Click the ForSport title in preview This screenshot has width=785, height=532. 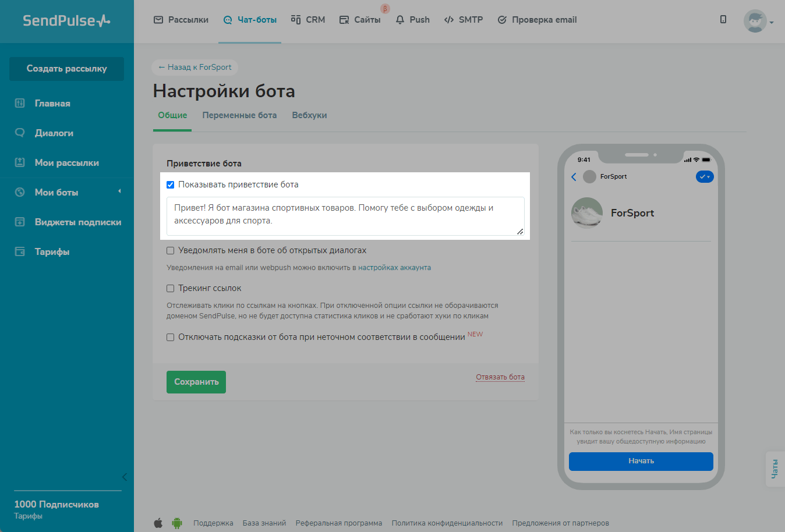[632, 213]
